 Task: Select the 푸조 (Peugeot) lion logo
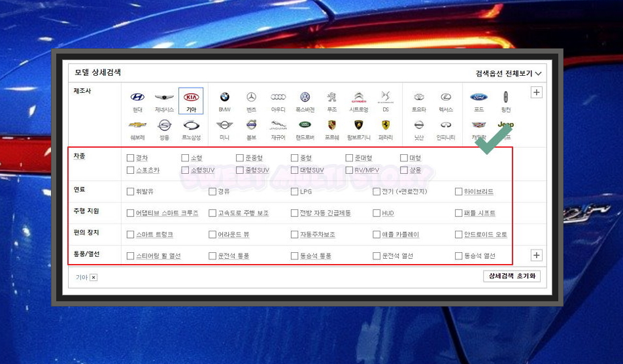click(331, 97)
